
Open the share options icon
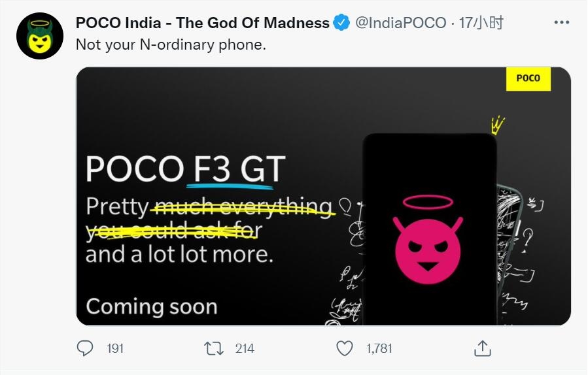(482, 348)
